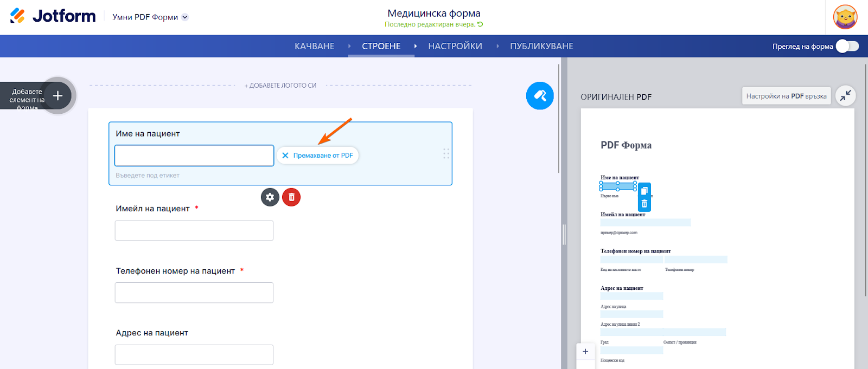Screen dimensions: 868x369
Task: Duplicate the selected PDF field via copy icon
Action: pyautogui.click(x=644, y=190)
